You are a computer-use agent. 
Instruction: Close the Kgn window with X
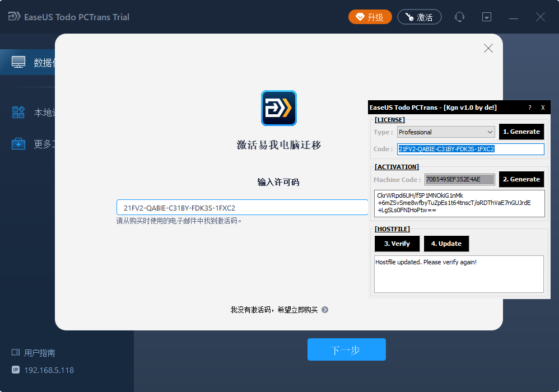[x=543, y=108]
